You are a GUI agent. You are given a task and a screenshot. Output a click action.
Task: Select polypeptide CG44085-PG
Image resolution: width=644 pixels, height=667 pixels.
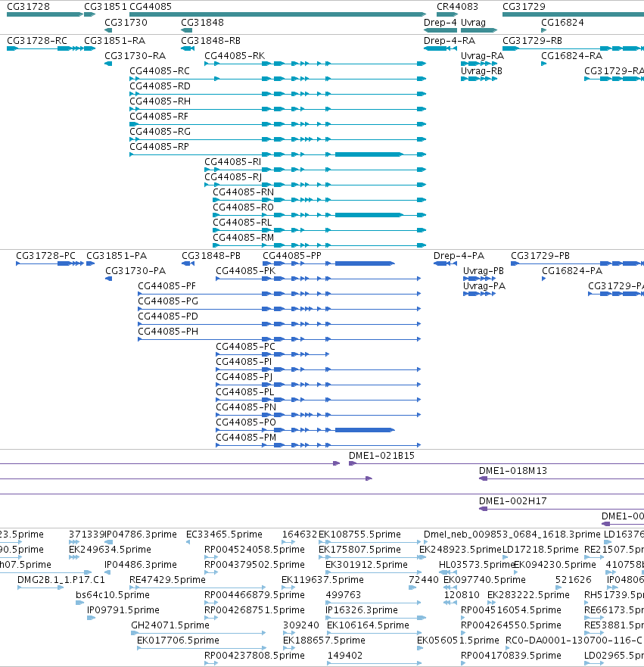coord(279,309)
